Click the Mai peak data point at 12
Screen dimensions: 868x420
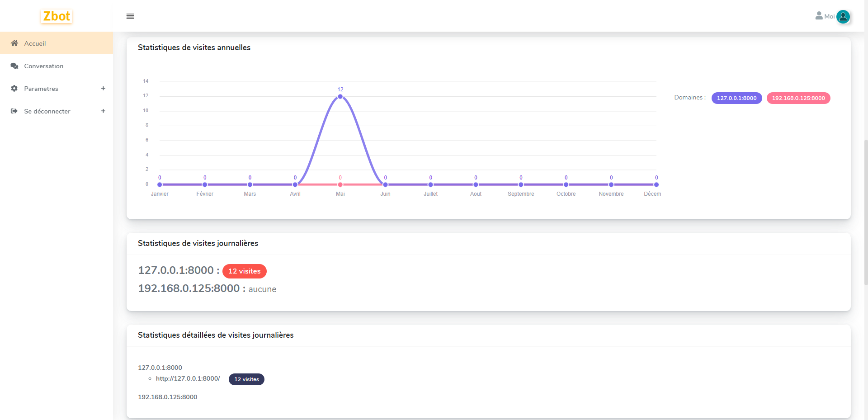click(x=340, y=96)
